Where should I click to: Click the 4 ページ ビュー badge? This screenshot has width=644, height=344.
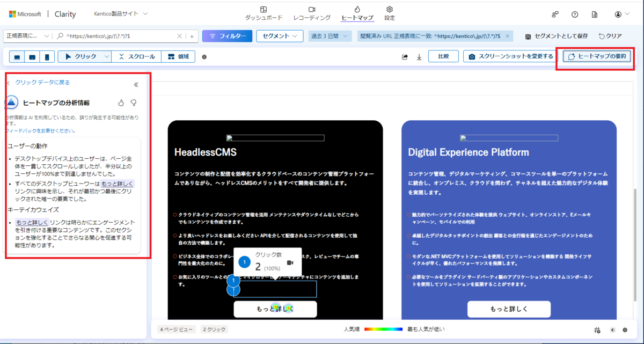click(x=176, y=329)
